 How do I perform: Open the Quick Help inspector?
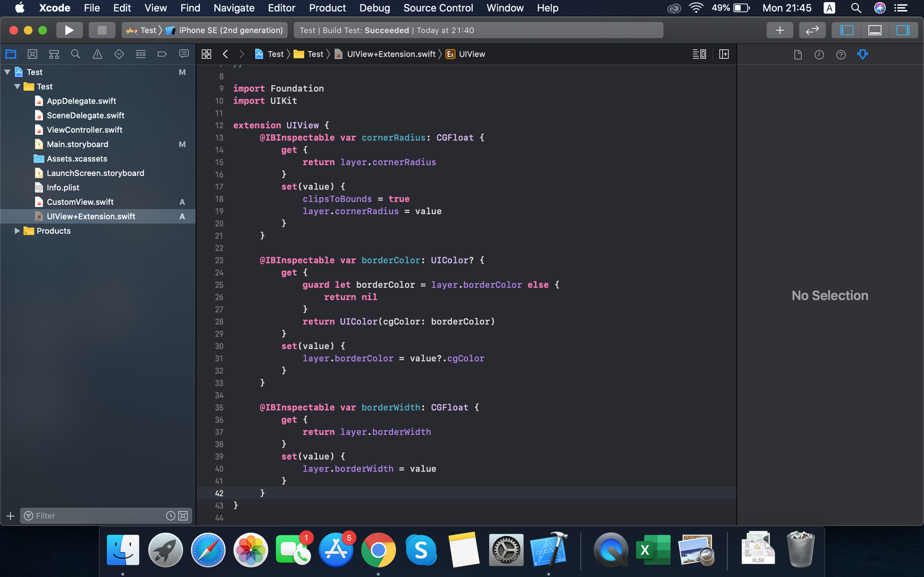point(841,54)
